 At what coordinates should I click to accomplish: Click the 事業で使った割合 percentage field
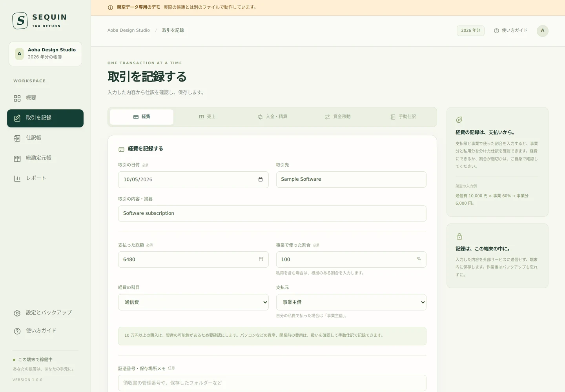point(351,260)
